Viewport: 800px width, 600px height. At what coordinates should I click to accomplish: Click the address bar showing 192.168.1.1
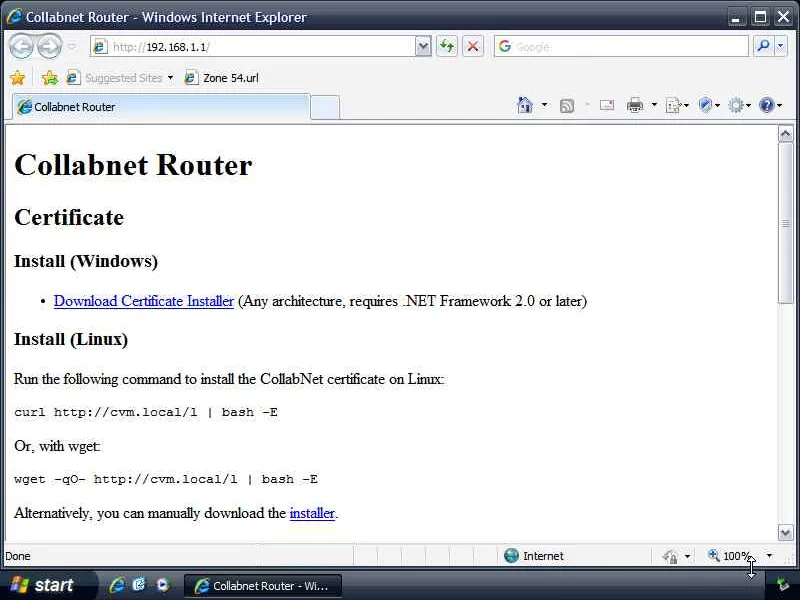[253, 46]
